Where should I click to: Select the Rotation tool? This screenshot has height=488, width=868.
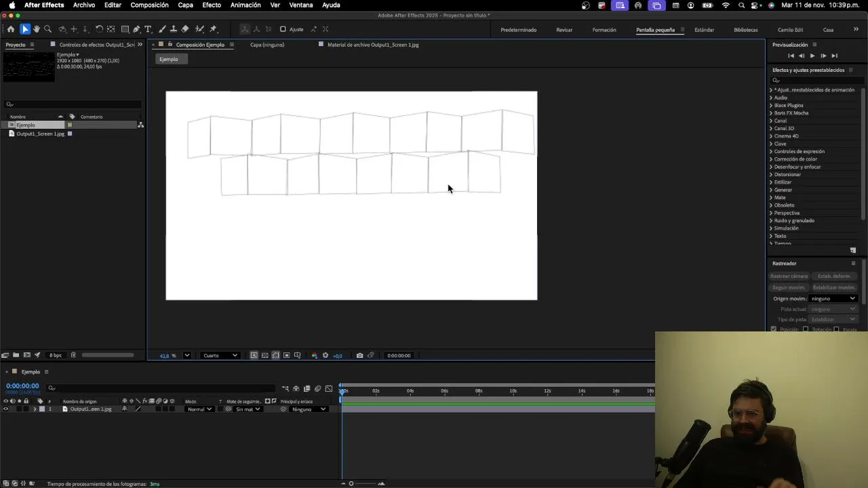[99, 29]
